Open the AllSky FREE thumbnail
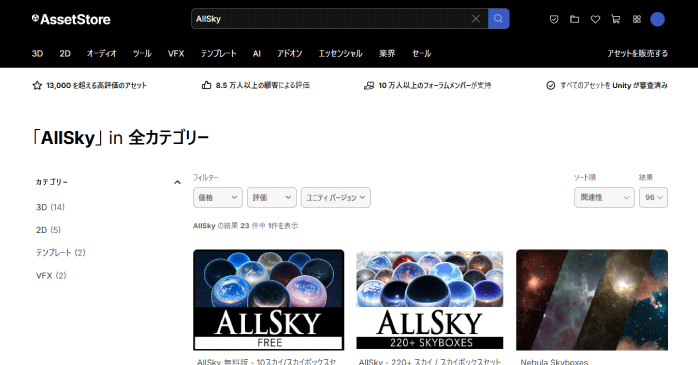Screen dimensions: 698x365 [268, 300]
